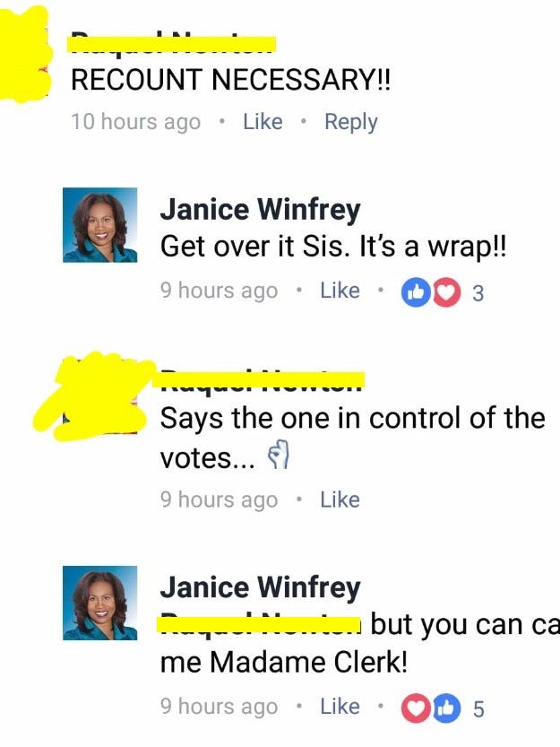
Task: Open redacted commenter name above 'Says the one'
Action: pos(259,379)
